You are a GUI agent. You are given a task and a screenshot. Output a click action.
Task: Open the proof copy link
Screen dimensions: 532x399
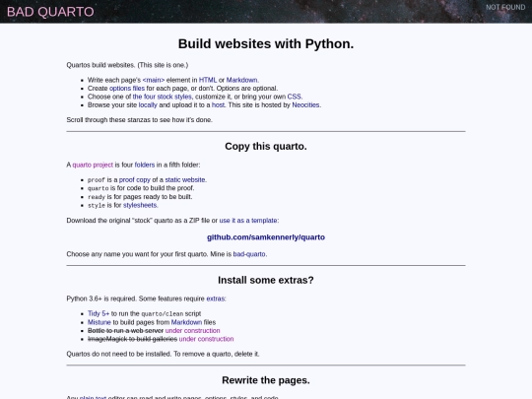[134, 180]
